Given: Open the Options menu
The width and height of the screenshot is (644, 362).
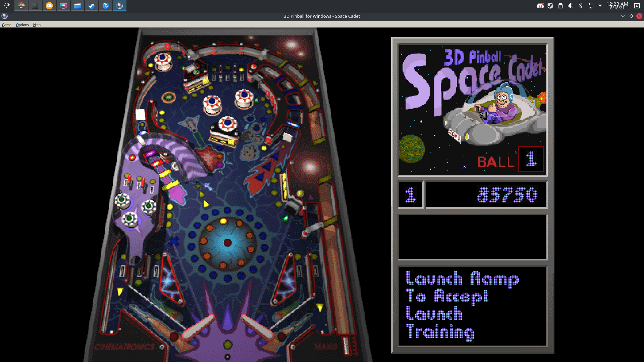Looking at the screenshot, I should click(22, 25).
